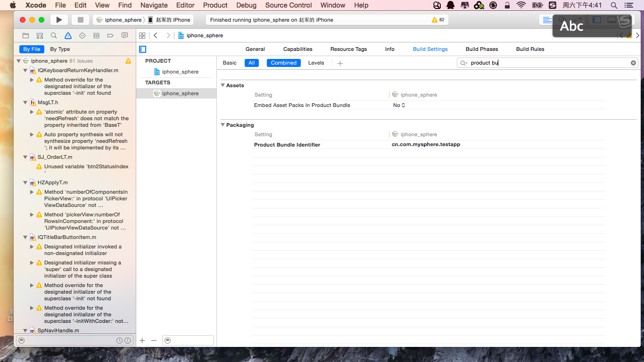Stop the running app with the Stop button
This screenshot has width=644, height=362.
80,20
